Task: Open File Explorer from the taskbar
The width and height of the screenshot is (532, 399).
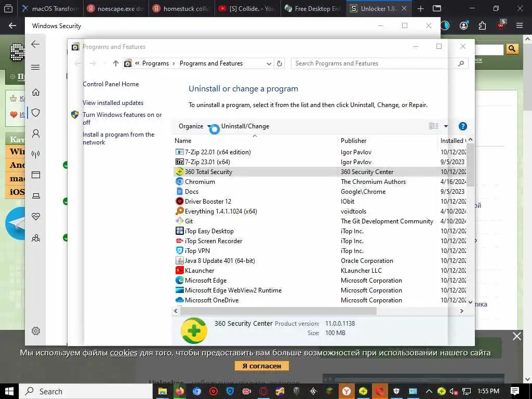Action: [163, 391]
